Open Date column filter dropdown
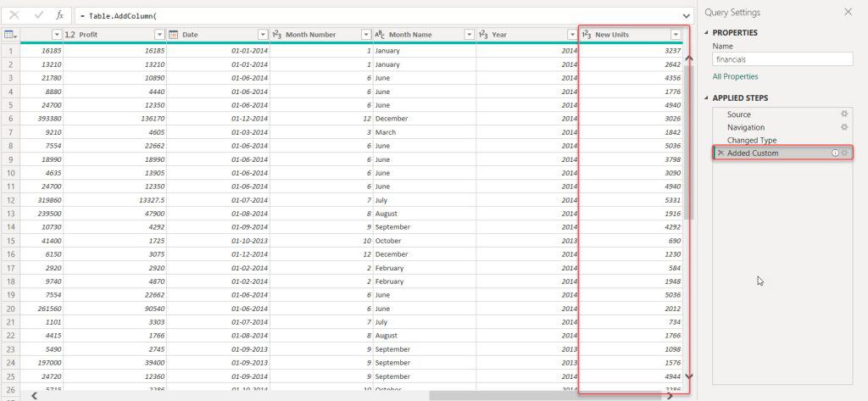Screen dimensions: 868x401 pyautogui.click(x=263, y=35)
